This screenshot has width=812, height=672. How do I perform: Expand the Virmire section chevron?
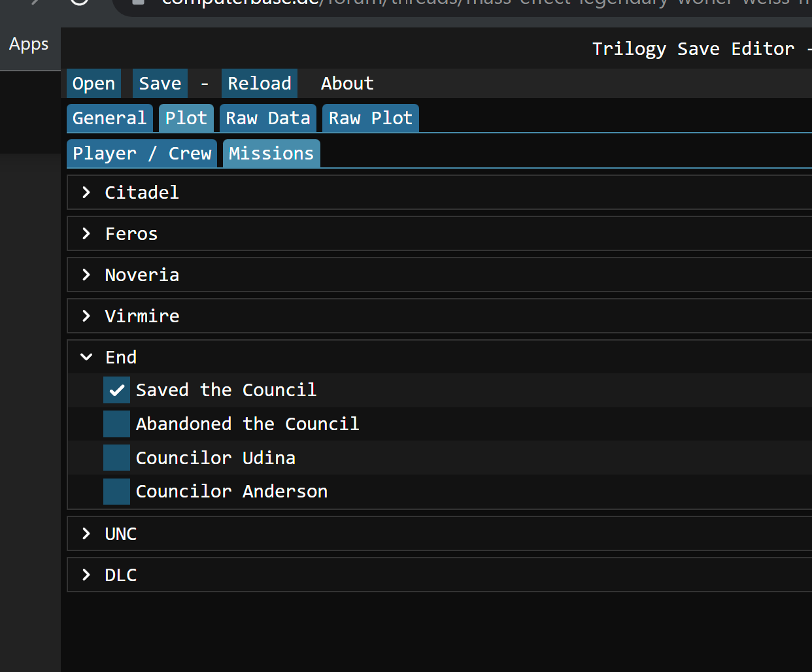86,316
